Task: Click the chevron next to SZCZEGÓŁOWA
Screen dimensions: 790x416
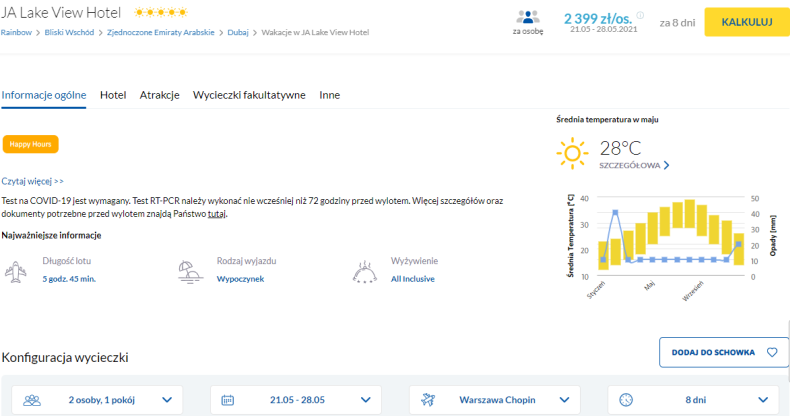Action: 667,165
